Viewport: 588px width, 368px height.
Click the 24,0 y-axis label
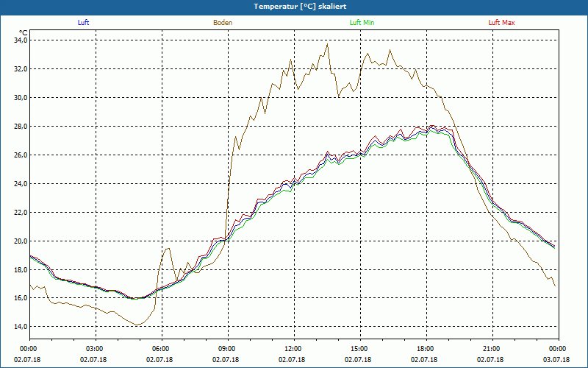click(21, 183)
